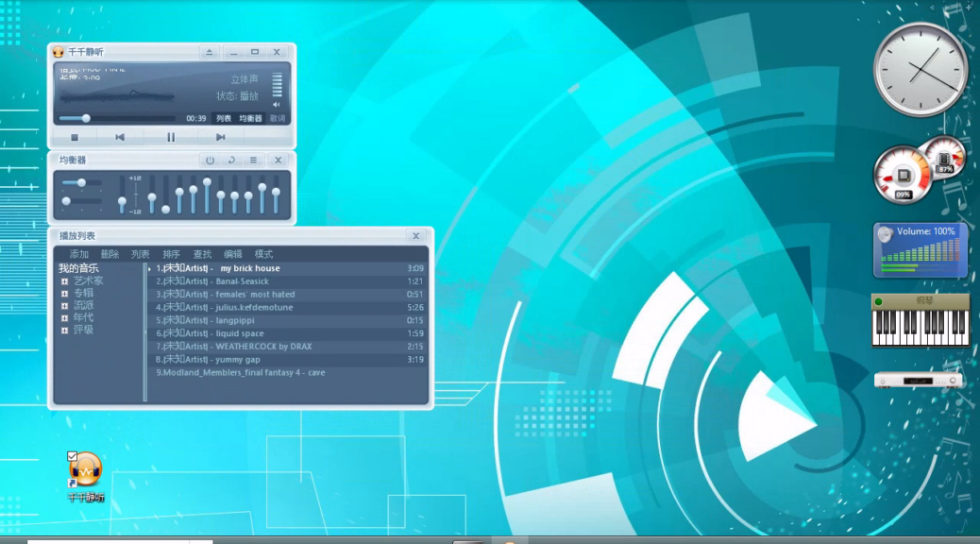Toggle the 歌词 lyrics panel button
Viewport: 980px width, 544px height.
(x=278, y=118)
